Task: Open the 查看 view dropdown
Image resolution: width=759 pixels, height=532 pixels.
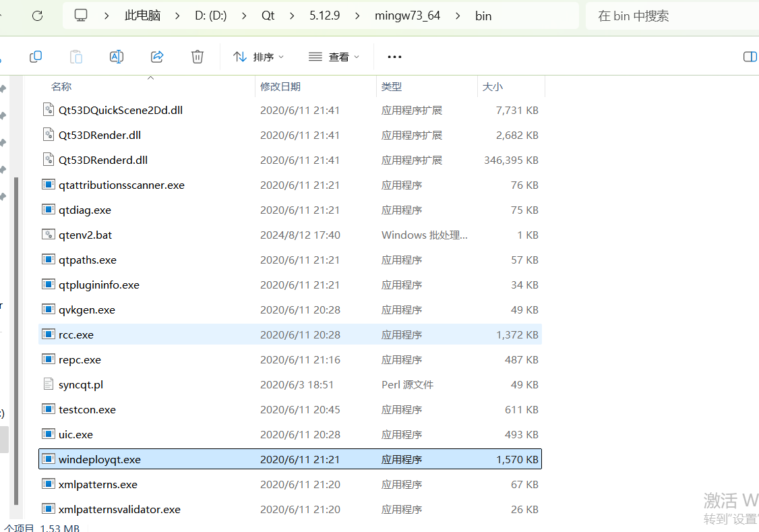Action: point(334,57)
